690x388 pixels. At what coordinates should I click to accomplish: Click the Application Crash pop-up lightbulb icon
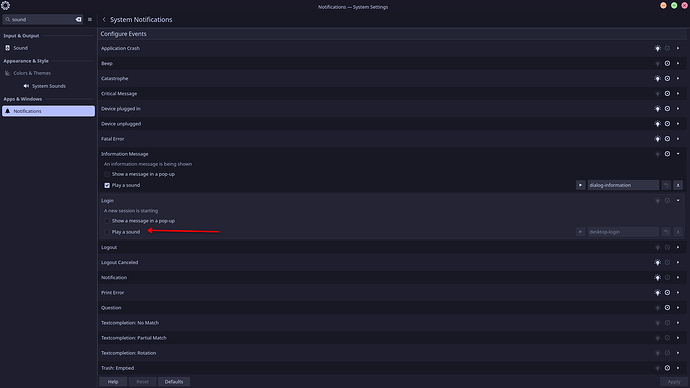[657, 48]
